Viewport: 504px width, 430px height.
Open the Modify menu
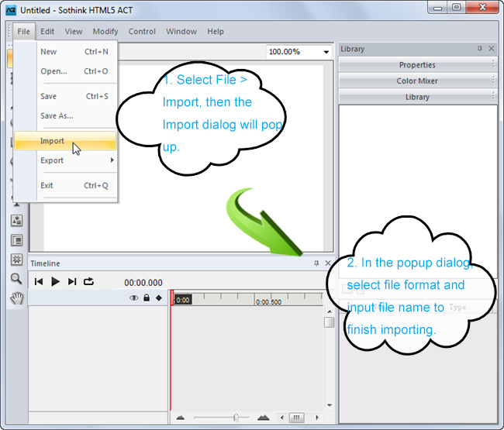[105, 32]
